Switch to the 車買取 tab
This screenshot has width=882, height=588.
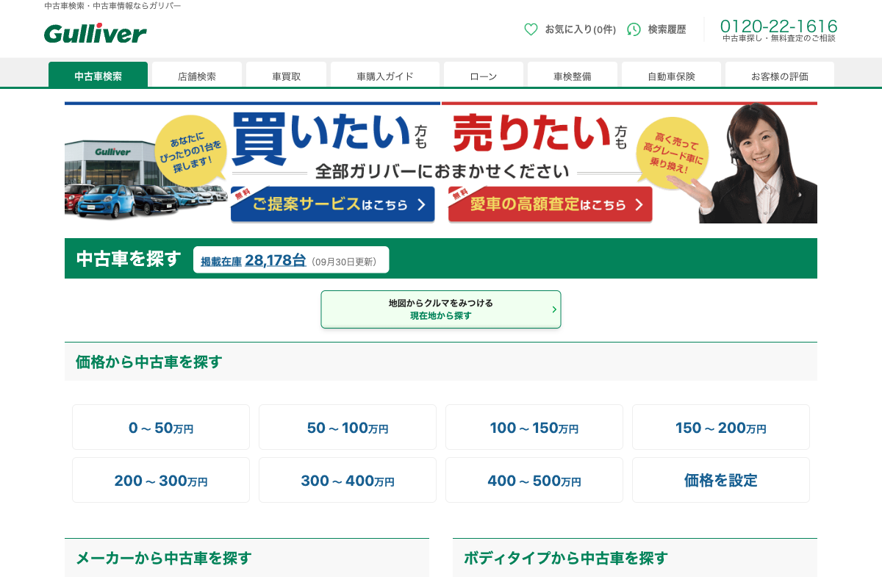(x=286, y=76)
